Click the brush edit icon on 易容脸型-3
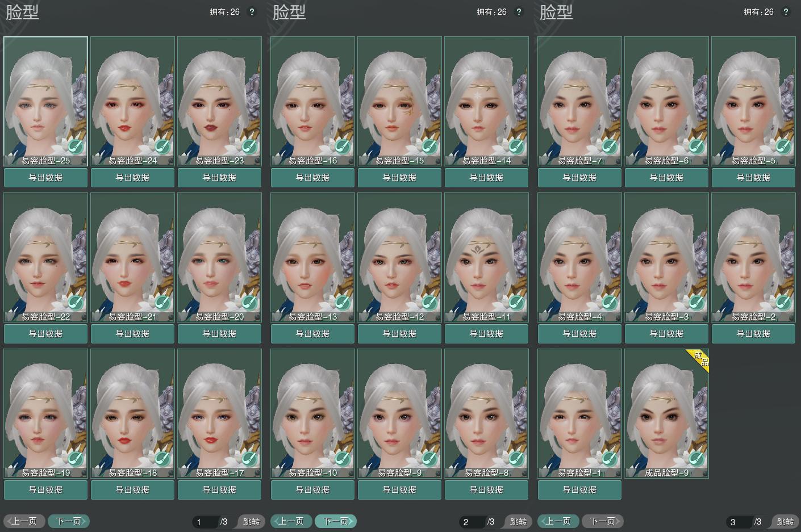The width and height of the screenshot is (801, 532). tap(696, 303)
